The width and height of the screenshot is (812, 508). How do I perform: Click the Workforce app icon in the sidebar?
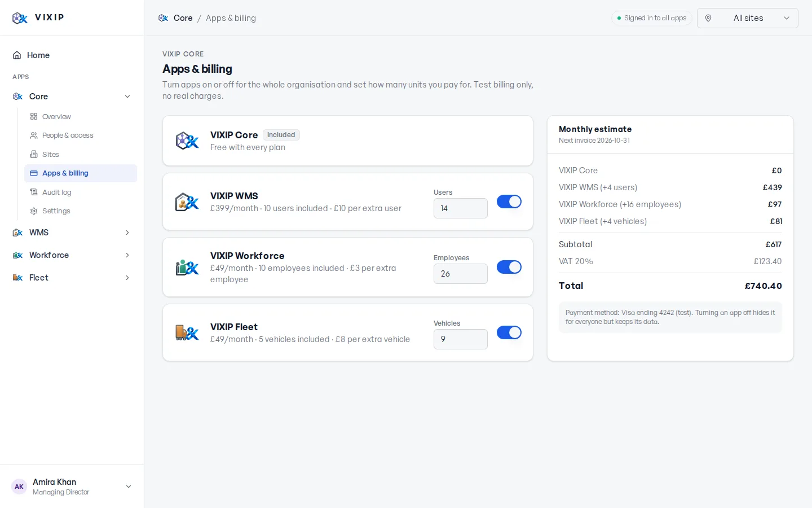17,255
